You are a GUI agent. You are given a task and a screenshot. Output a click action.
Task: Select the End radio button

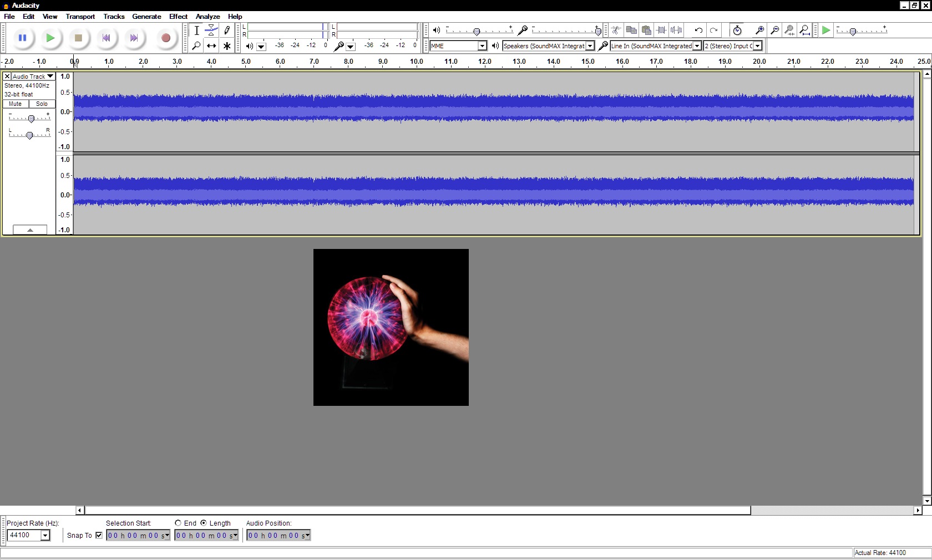pyautogui.click(x=178, y=523)
